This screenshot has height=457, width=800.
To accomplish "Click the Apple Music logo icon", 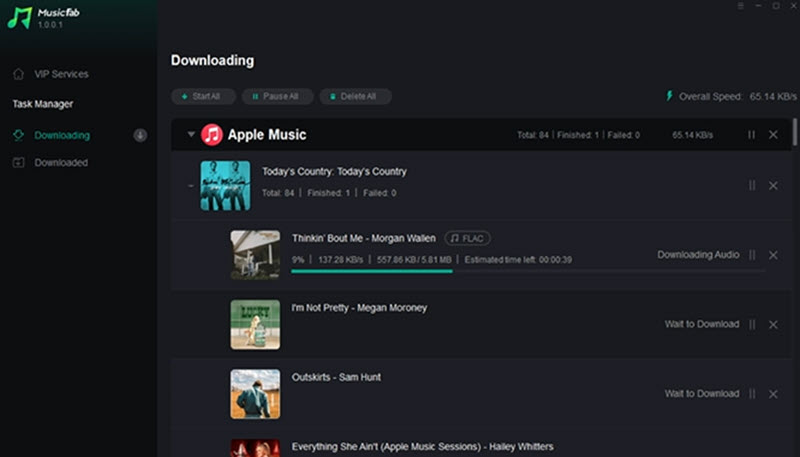I will pos(212,135).
